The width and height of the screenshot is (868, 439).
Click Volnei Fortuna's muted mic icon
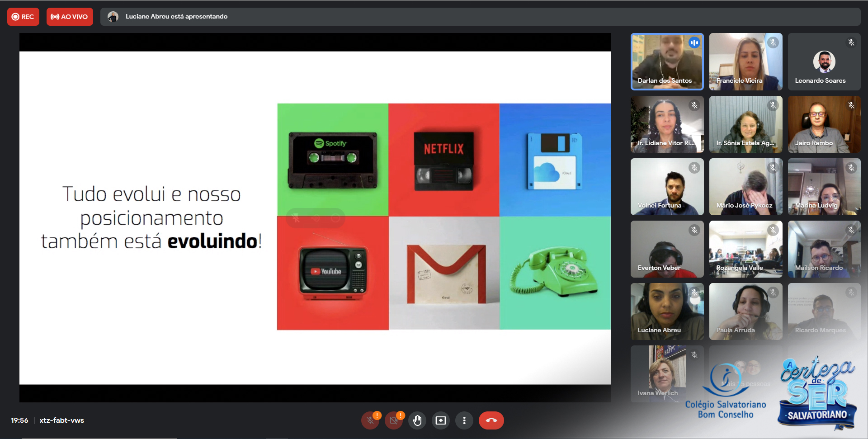694,168
